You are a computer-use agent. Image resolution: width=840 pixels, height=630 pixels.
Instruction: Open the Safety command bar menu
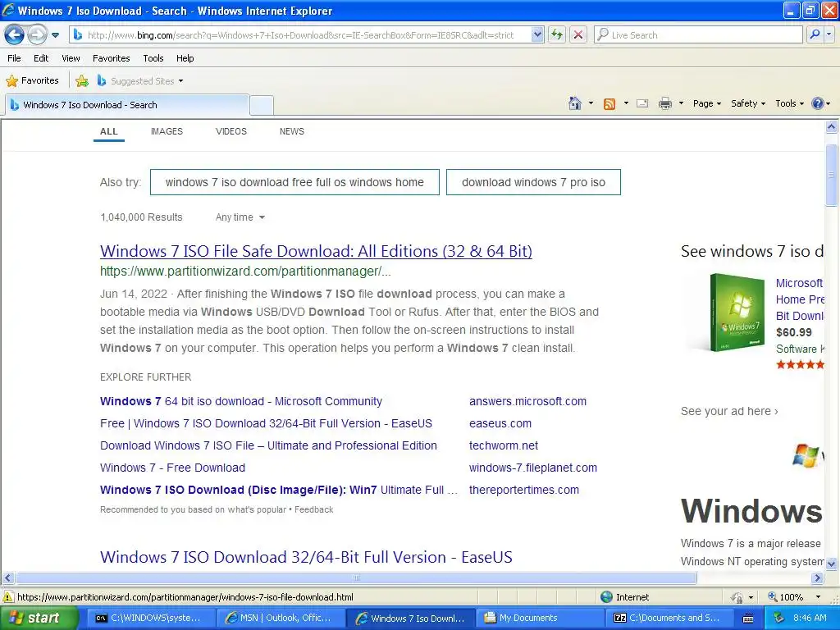[748, 103]
